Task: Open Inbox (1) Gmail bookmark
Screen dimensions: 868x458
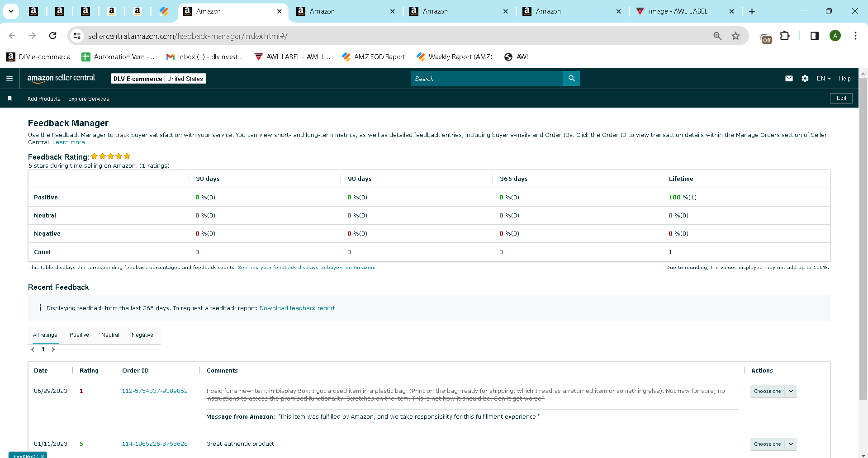Action: 205,57
